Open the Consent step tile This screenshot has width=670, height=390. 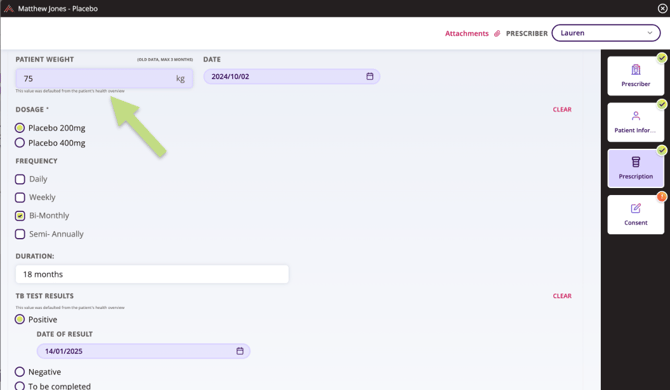tap(635, 214)
